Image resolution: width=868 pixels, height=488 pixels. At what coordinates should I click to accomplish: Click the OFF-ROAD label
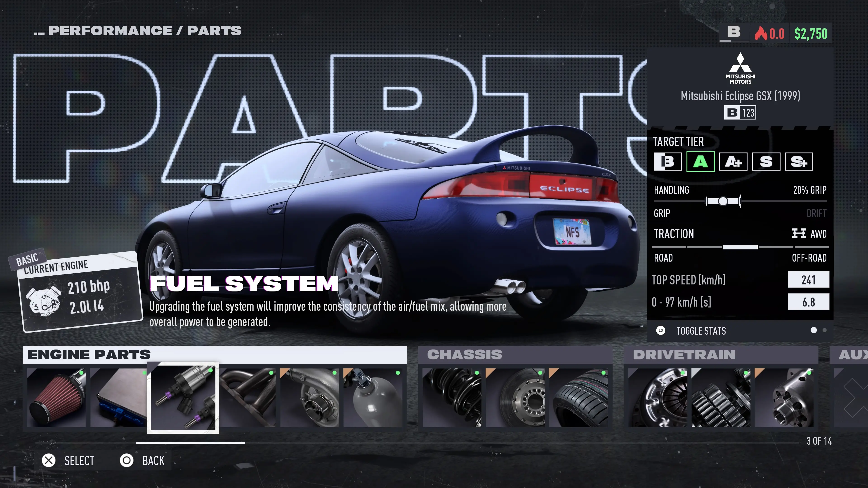coord(809,258)
